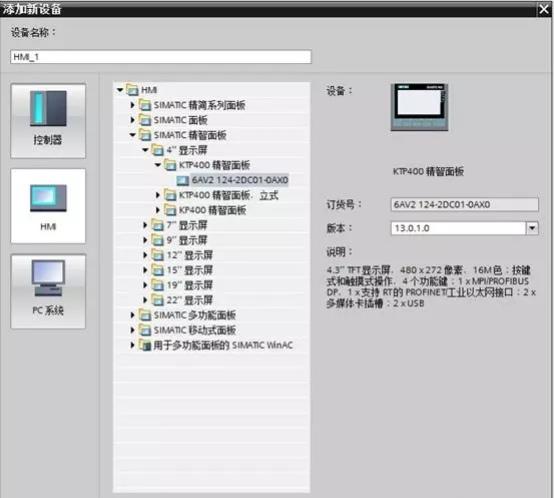Click the 9" 显示屏 folder icon
The width and height of the screenshot is (554, 498).
click(x=158, y=240)
